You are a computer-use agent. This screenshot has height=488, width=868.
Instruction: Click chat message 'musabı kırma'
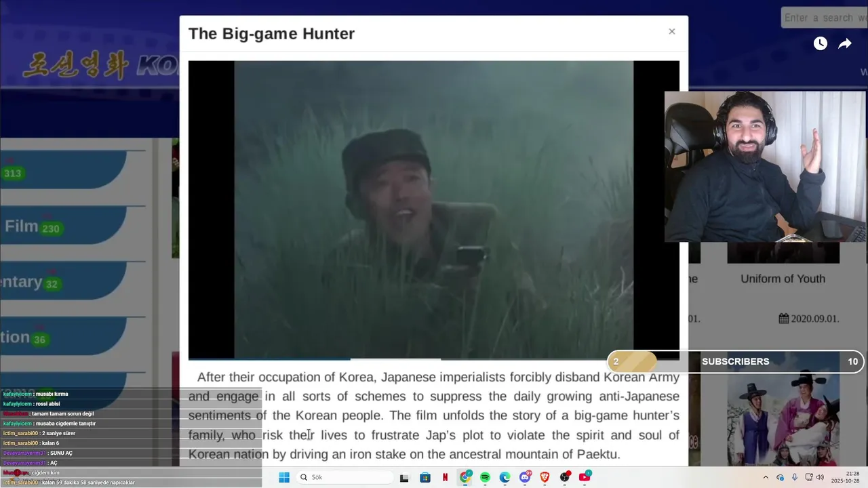click(x=53, y=394)
